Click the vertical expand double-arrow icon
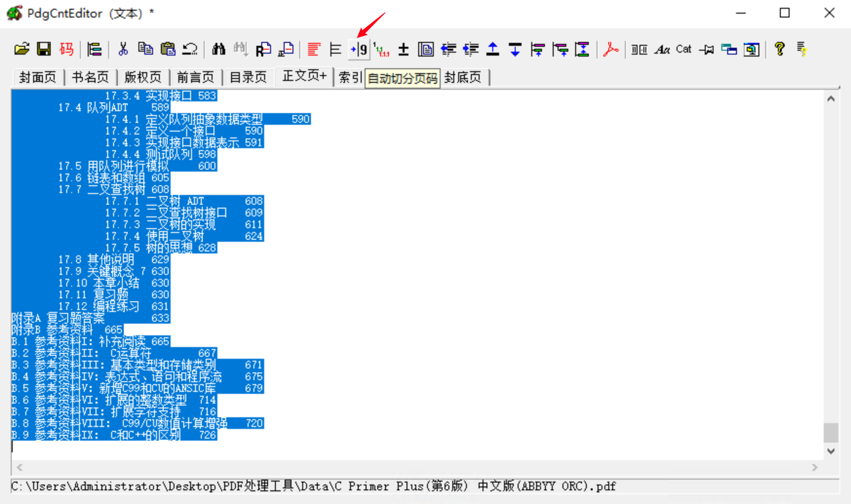The image size is (851, 504). (582, 49)
